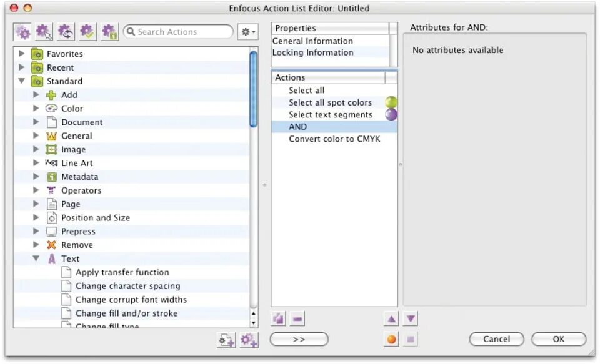
Task: Click the gear with green info badge
Action: pos(109,32)
